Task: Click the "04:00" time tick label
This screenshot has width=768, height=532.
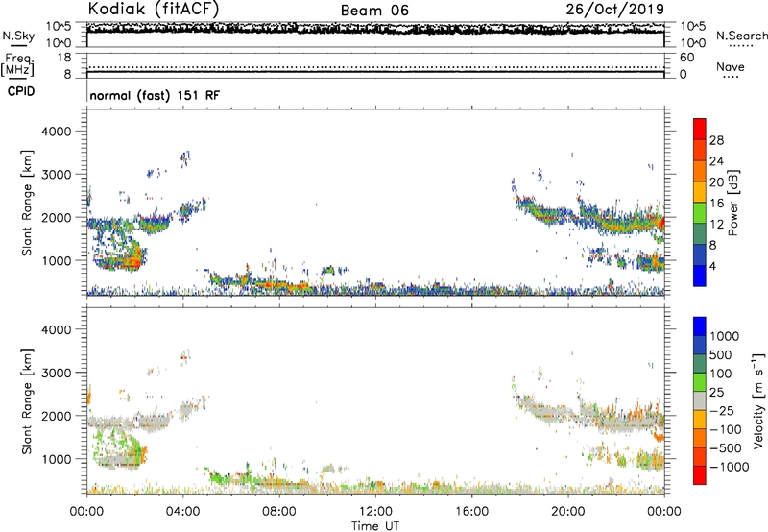Action: pyautogui.click(x=182, y=512)
